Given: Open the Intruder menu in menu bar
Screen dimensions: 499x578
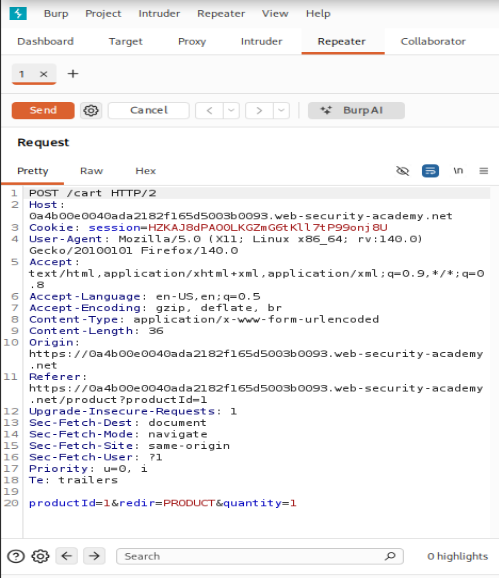Looking at the screenshot, I should click(159, 14).
